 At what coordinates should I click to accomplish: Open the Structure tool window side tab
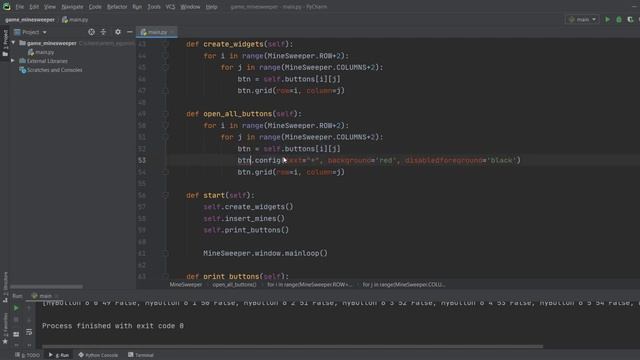[5, 287]
